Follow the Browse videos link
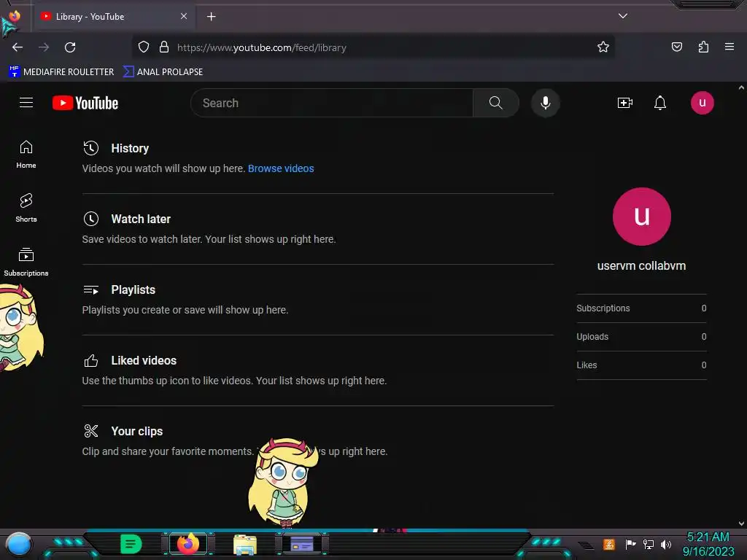The width and height of the screenshot is (747, 560). click(281, 168)
